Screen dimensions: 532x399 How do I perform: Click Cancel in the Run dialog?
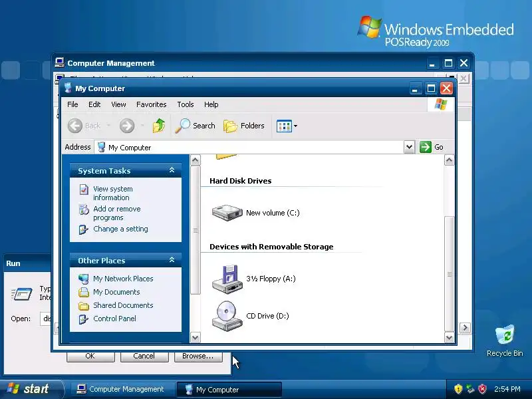144,356
